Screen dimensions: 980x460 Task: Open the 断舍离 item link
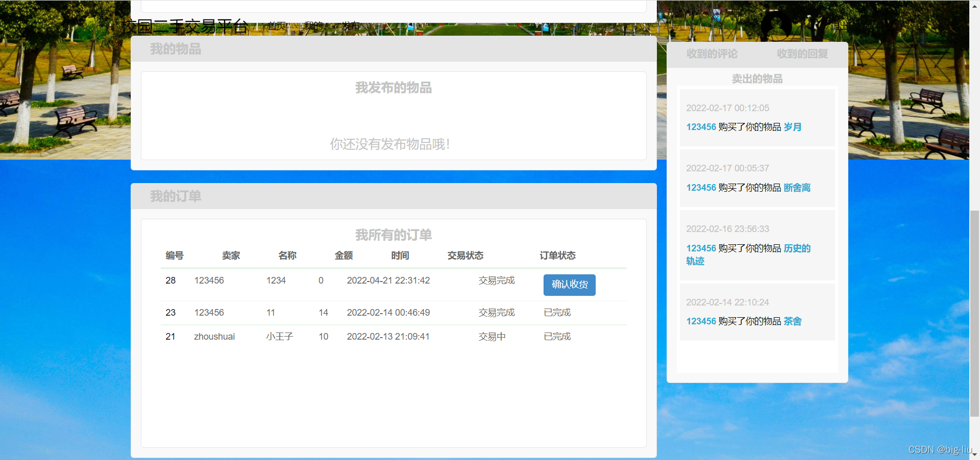click(x=797, y=188)
